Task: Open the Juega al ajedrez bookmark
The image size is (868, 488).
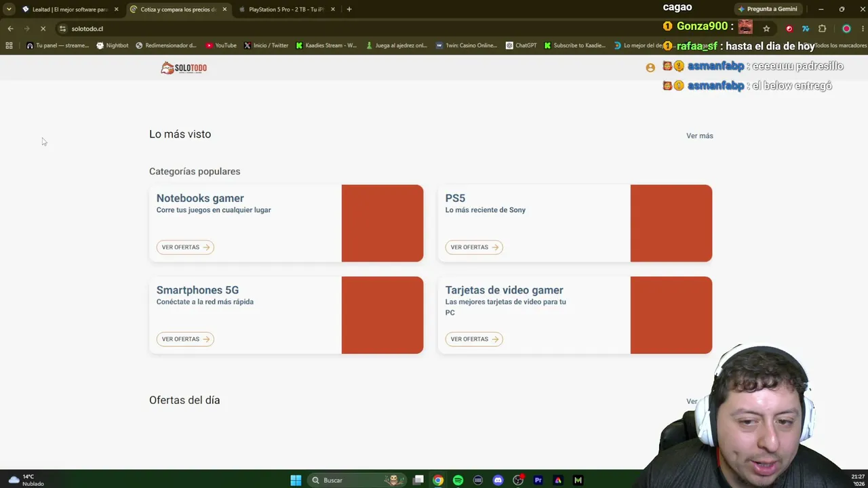Action: coord(397,45)
